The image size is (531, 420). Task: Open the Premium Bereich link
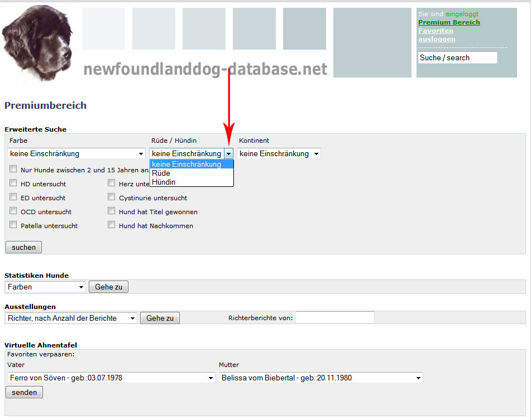449,22
